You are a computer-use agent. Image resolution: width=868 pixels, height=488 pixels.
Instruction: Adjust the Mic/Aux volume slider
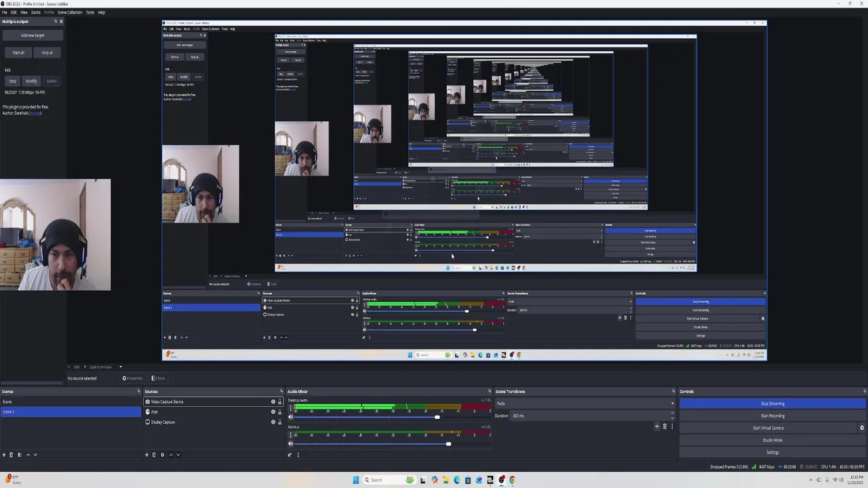coord(448,444)
